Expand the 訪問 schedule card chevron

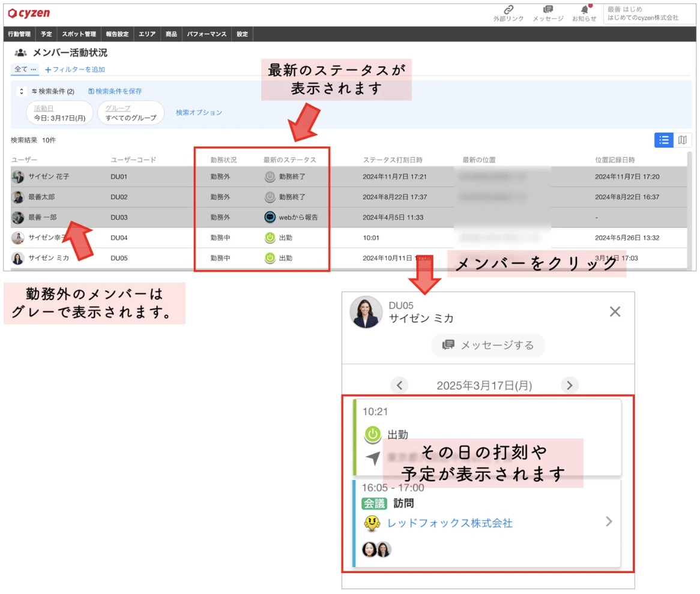[x=609, y=522]
